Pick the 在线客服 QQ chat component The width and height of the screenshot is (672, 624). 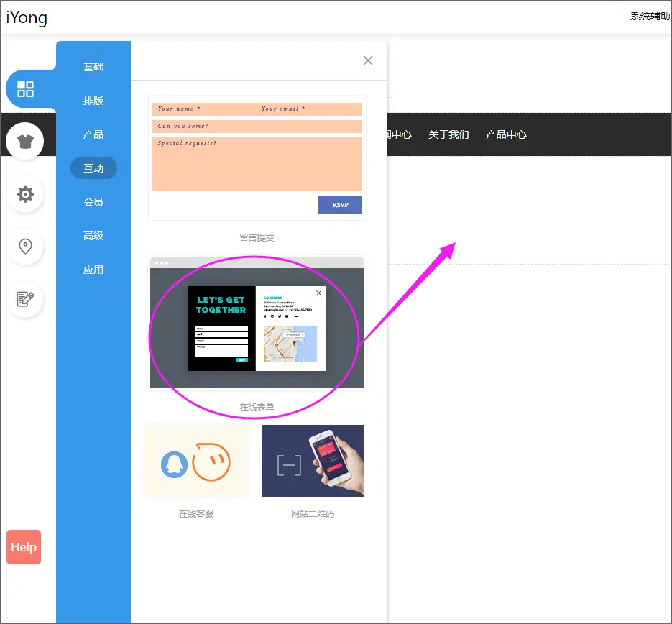click(x=196, y=461)
